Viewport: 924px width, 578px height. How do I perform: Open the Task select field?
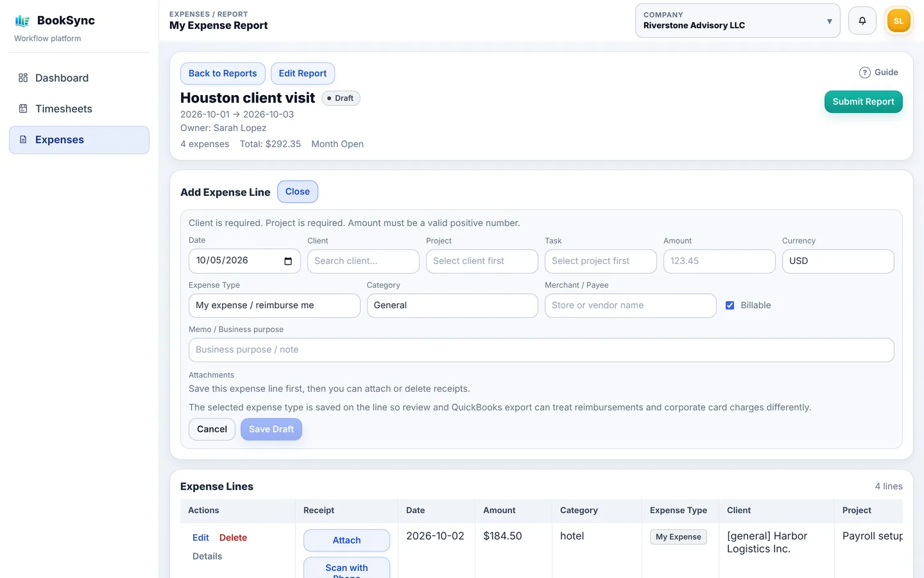point(600,261)
